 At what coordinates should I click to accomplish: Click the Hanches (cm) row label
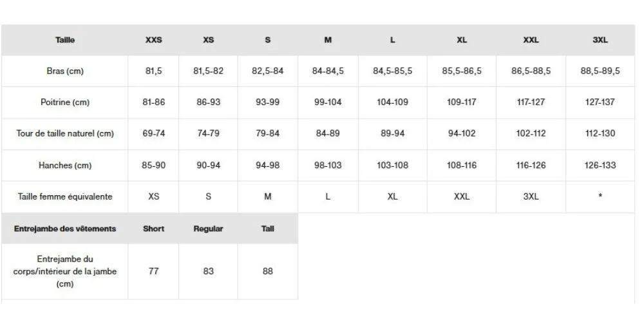[x=65, y=166]
